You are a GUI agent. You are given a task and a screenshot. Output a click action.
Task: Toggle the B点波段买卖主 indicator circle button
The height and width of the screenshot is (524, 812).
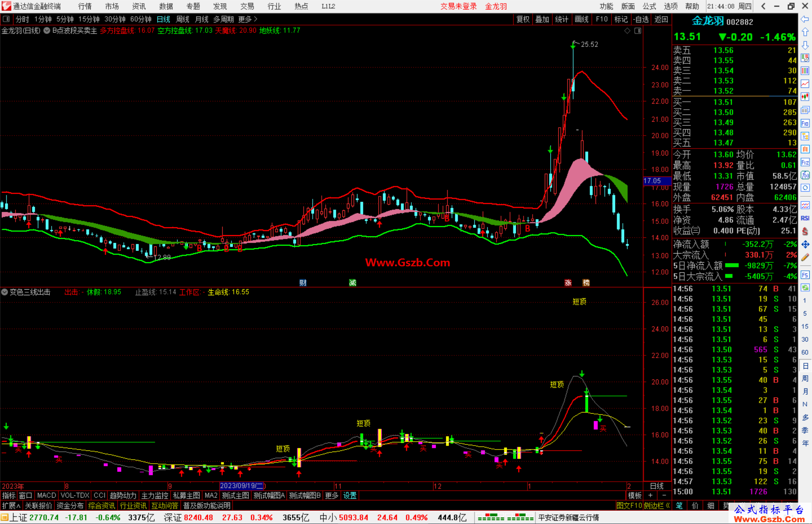47,30
